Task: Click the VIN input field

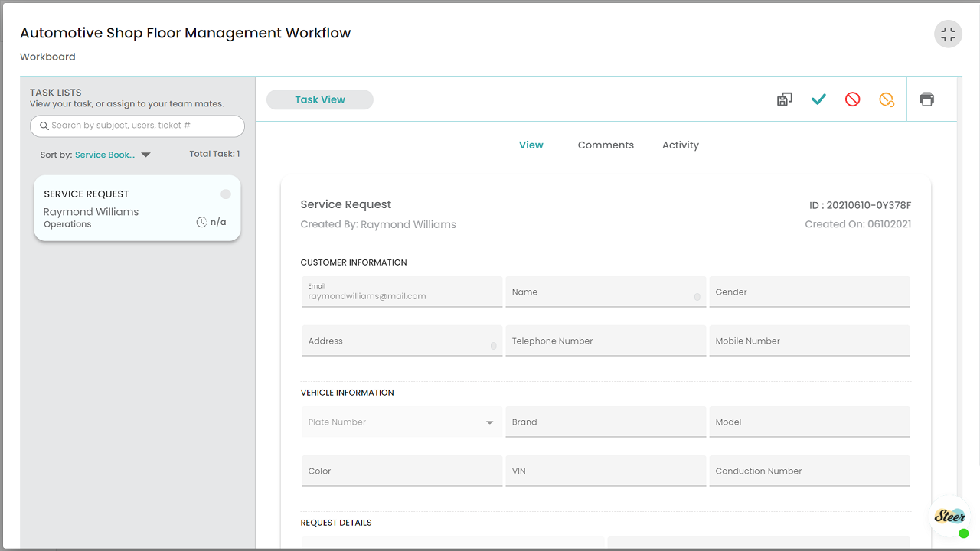Action: coord(605,471)
